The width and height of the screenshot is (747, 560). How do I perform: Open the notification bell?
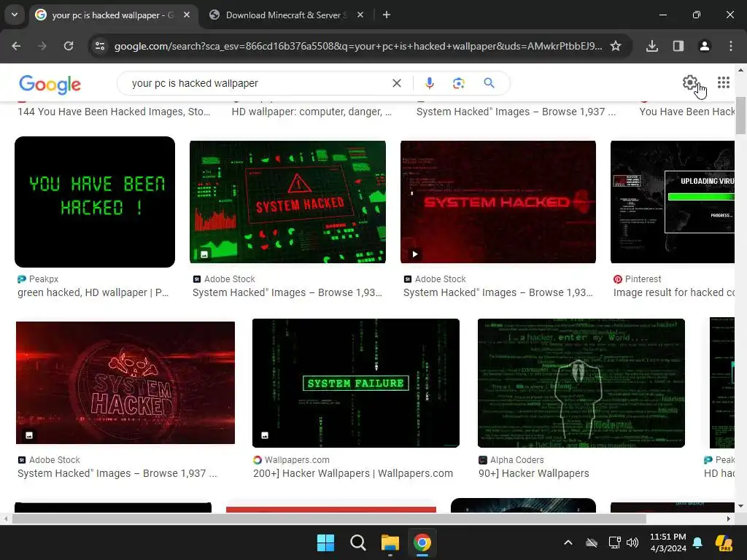(697, 542)
